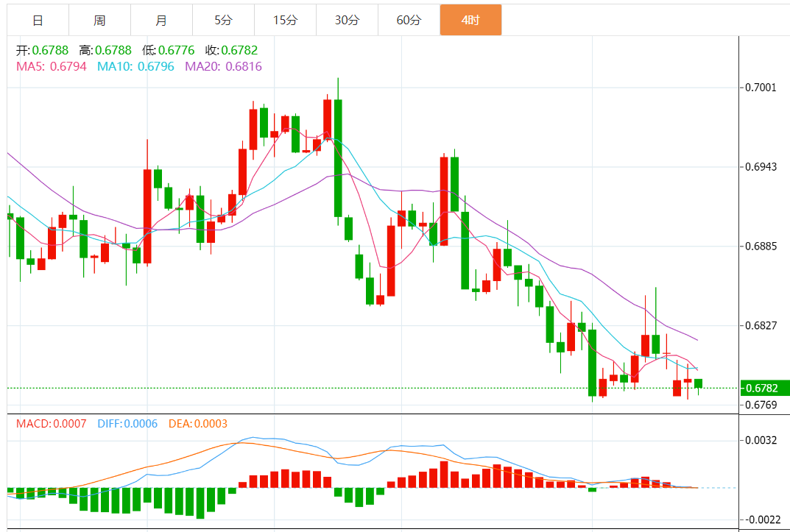
Task: Switch to the 日 daily chart tab
Action: (x=38, y=20)
